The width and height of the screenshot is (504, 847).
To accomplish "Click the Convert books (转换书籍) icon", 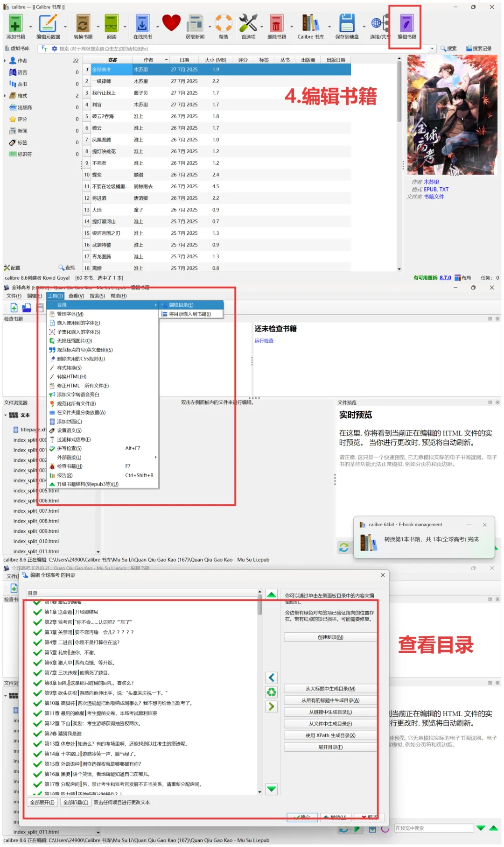I will click(x=83, y=23).
